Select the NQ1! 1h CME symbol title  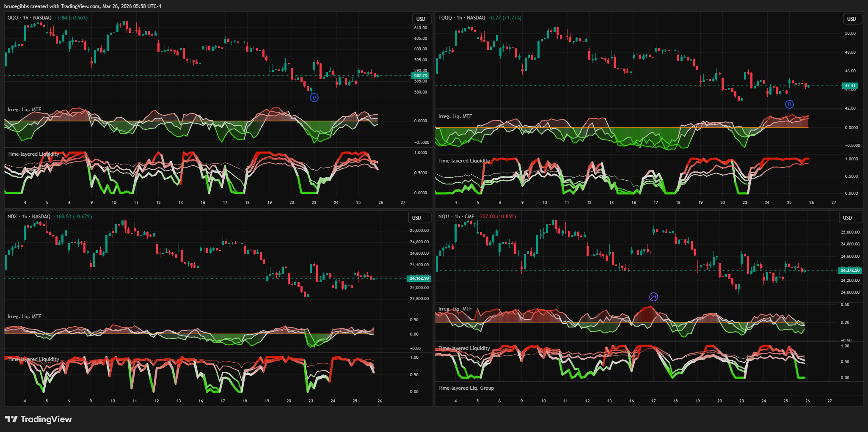456,217
